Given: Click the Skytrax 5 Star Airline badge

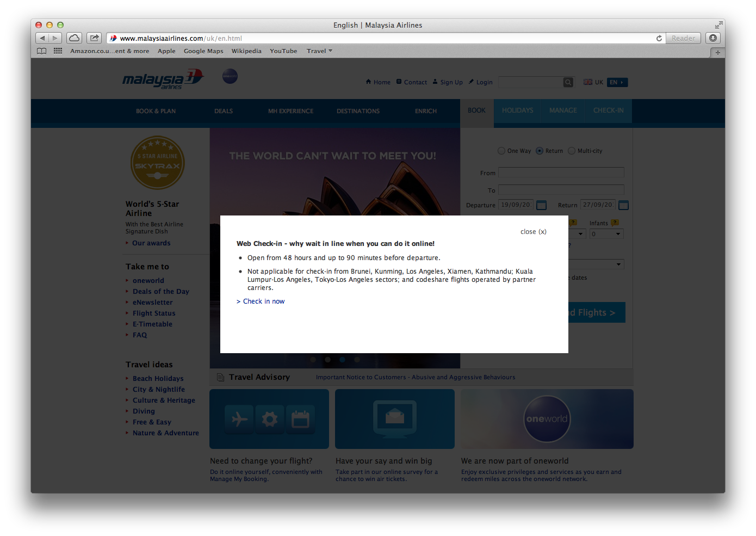Looking at the screenshot, I should coord(158,163).
